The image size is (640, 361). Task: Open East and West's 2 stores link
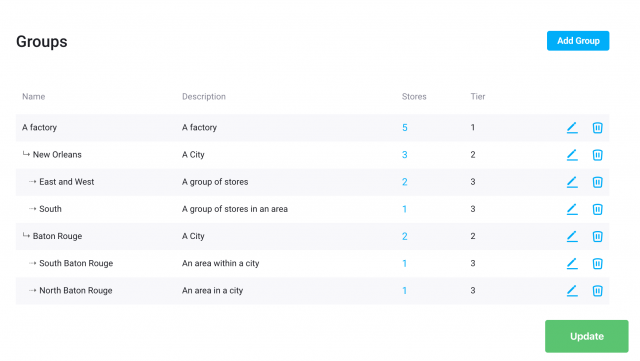click(x=404, y=182)
